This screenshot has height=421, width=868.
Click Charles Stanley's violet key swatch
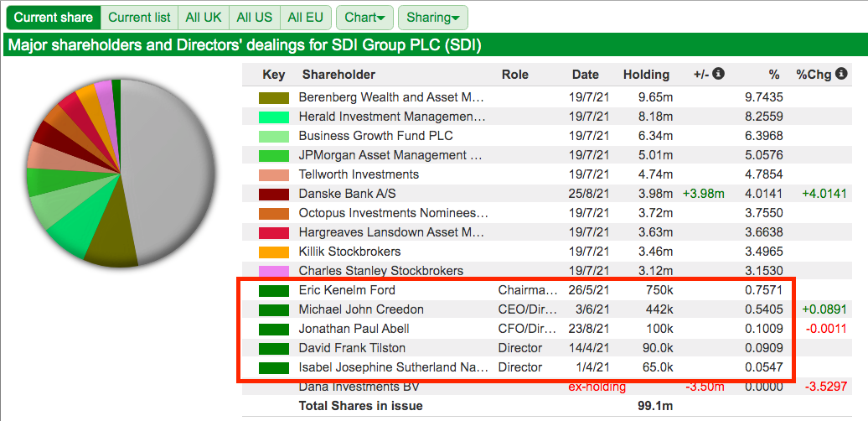pos(273,272)
